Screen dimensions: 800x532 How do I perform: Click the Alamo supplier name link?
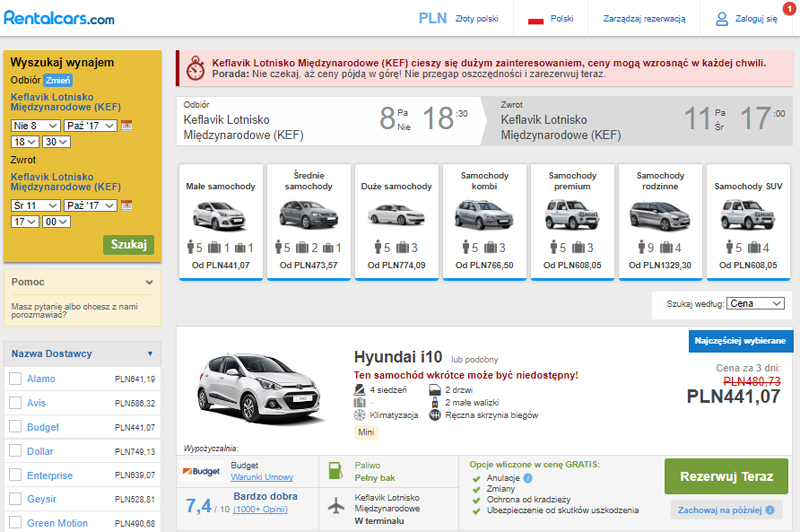point(41,378)
